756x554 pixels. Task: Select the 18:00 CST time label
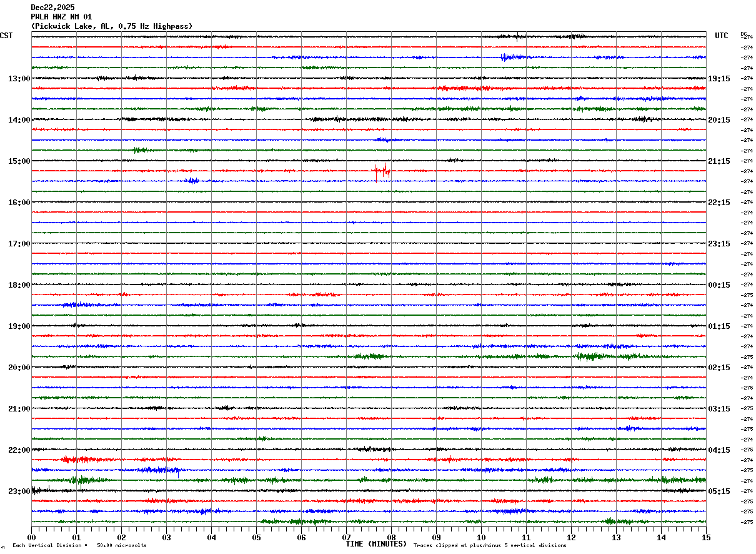pos(19,285)
